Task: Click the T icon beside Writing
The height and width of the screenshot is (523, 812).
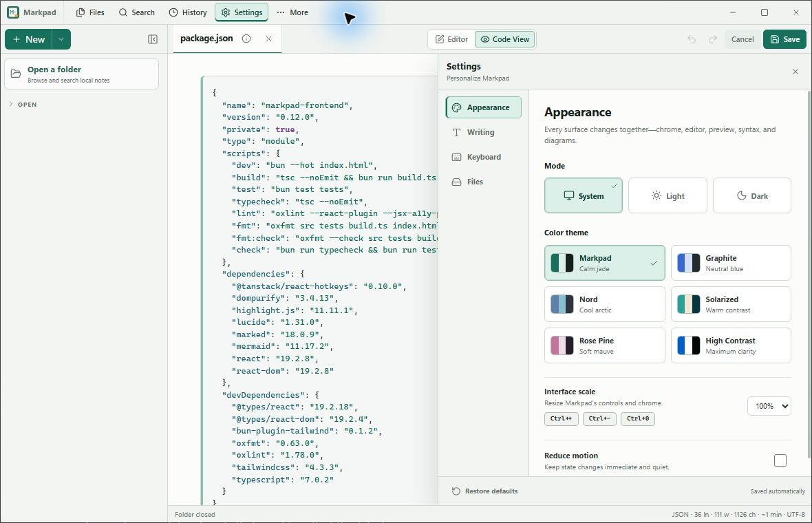Action: click(457, 133)
